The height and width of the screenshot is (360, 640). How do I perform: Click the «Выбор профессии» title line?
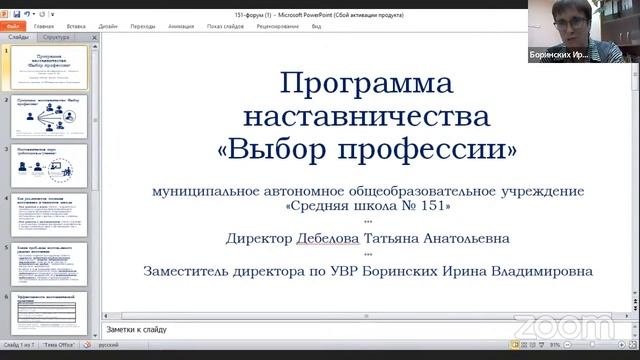367,149
